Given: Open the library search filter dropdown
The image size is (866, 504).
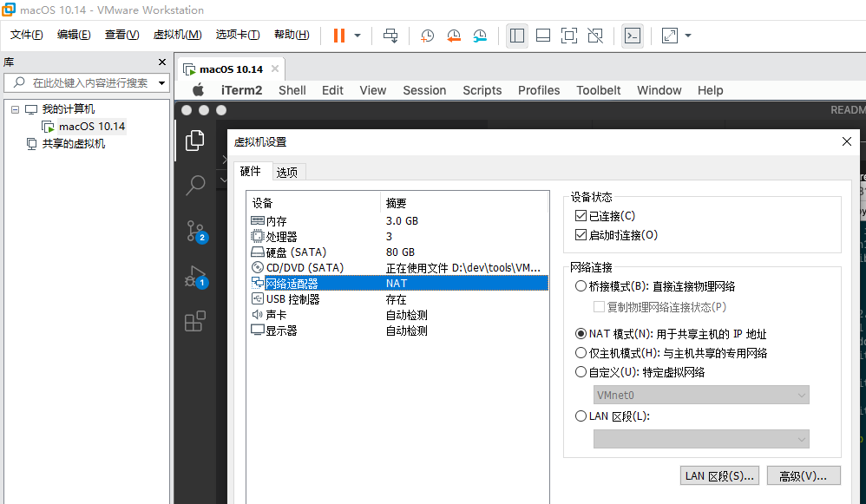Looking at the screenshot, I should [x=161, y=83].
